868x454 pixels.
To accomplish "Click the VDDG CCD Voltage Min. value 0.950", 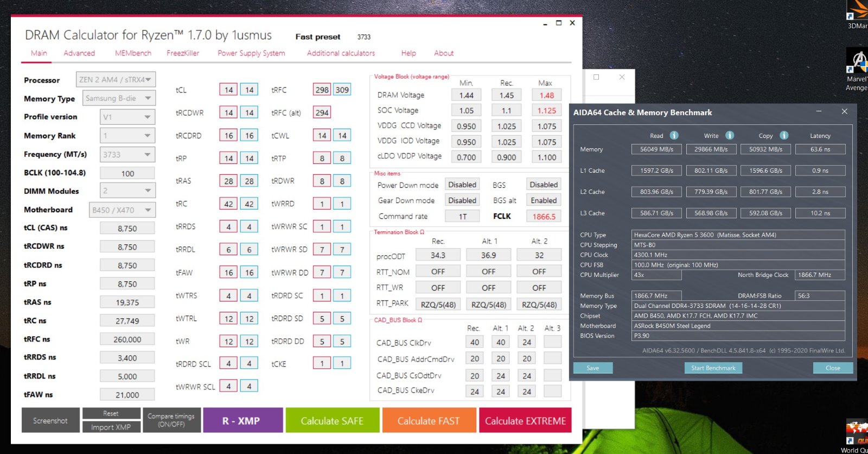I will pos(466,126).
